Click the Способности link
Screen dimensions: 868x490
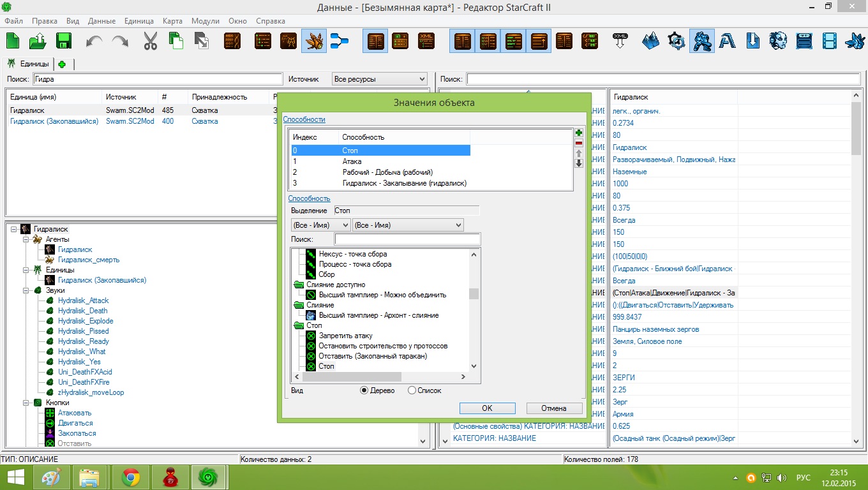[304, 119]
